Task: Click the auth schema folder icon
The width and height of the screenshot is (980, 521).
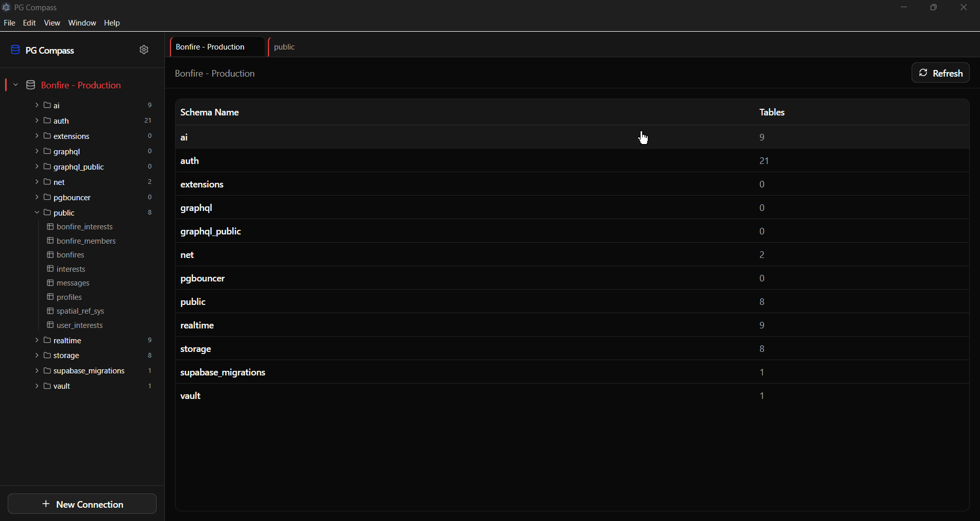Action: click(47, 121)
